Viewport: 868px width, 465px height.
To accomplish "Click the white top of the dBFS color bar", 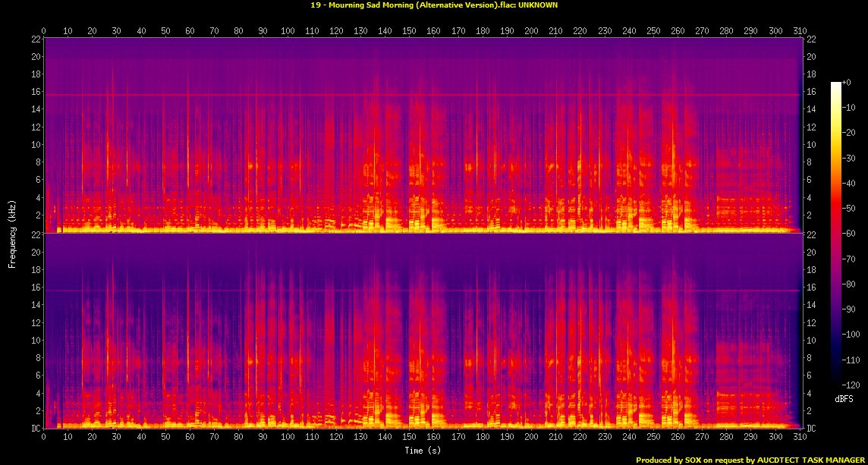I will [836, 84].
